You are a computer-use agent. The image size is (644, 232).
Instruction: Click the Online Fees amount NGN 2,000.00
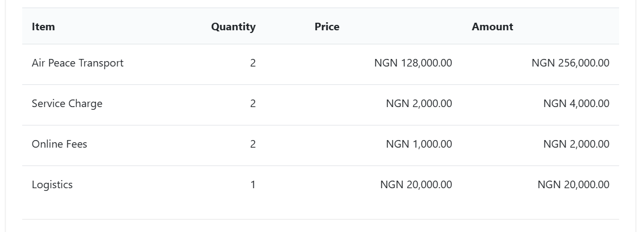tap(576, 144)
